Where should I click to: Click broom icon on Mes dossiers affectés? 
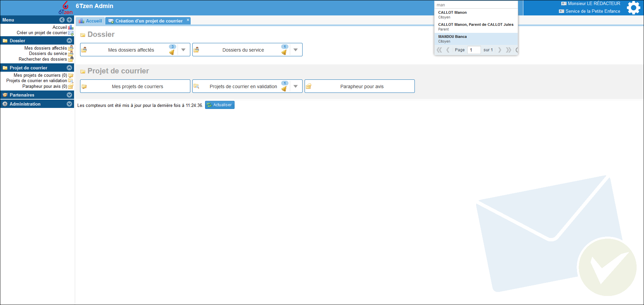click(x=172, y=52)
